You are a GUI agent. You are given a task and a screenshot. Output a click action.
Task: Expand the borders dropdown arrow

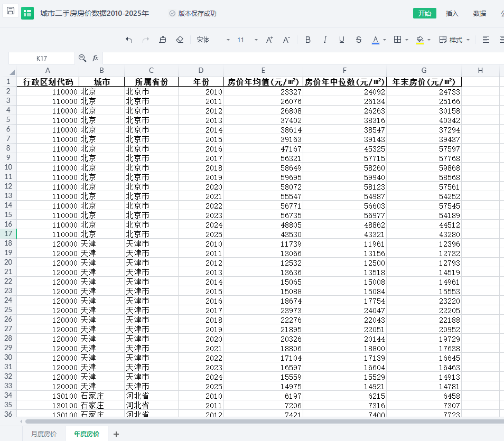pos(407,40)
